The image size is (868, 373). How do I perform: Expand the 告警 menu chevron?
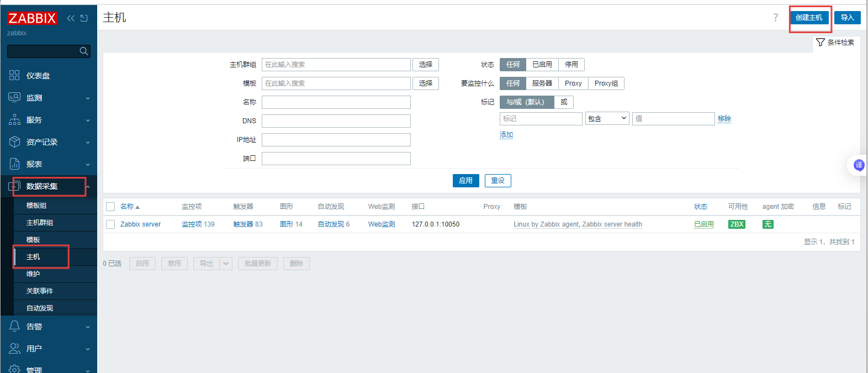[x=88, y=327]
